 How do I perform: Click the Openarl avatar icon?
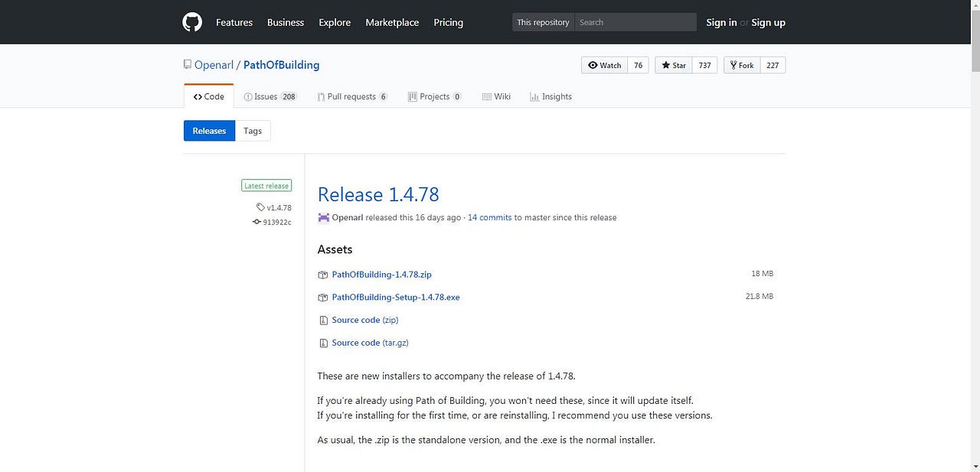click(323, 217)
